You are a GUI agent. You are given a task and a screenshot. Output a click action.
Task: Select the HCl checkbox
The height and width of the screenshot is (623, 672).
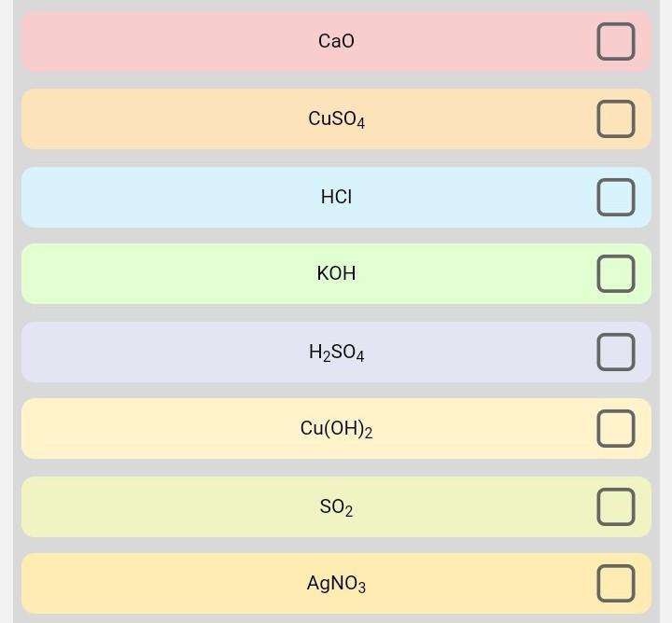coord(615,197)
